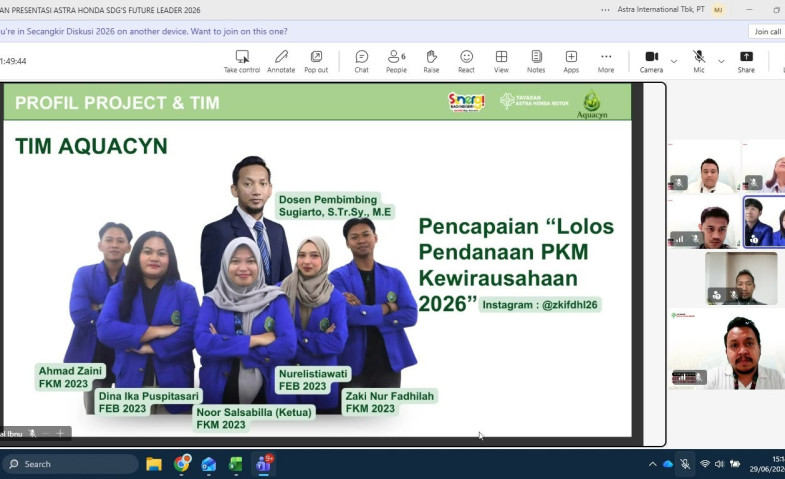This screenshot has width=785, height=479.
Task: Open Outlook from the taskbar
Action: click(x=209, y=464)
